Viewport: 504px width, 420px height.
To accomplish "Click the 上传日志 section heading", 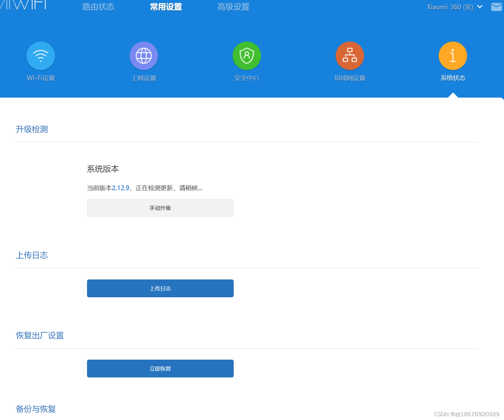I will coord(32,255).
